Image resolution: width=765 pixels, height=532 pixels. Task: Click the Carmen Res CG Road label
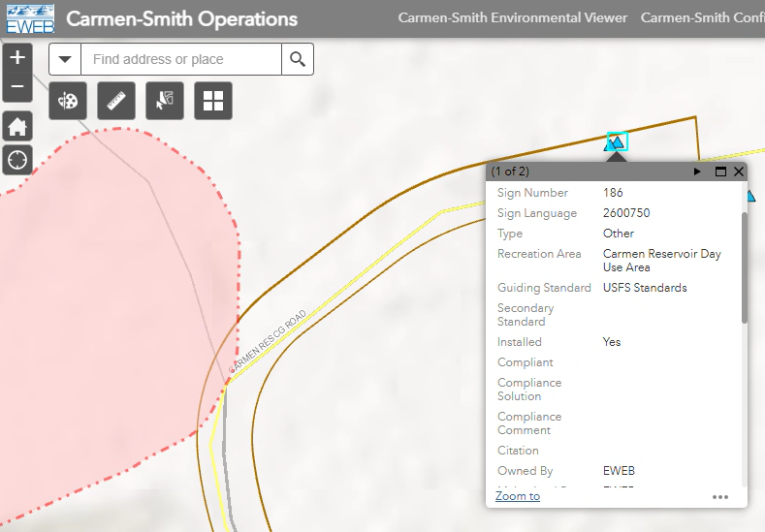coord(268,340)
